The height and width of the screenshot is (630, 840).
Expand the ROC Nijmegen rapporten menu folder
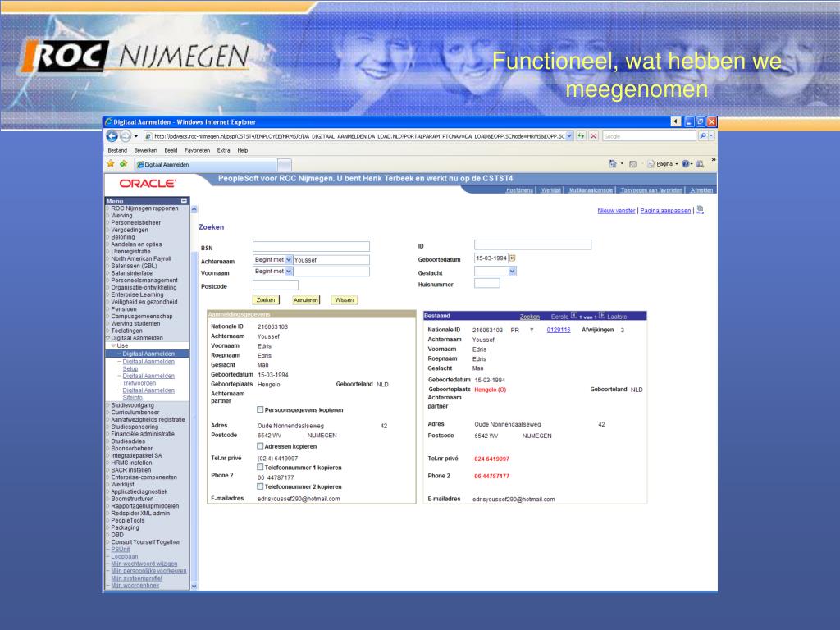click(x=107, y=208)
